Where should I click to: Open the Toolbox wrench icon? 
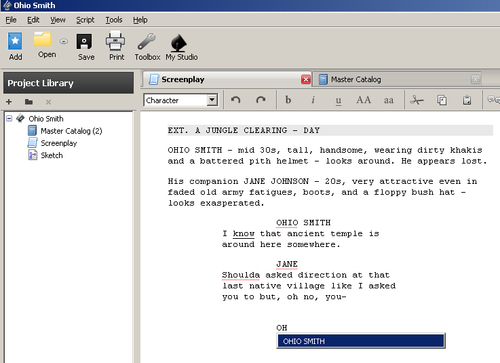pos(147,42)
